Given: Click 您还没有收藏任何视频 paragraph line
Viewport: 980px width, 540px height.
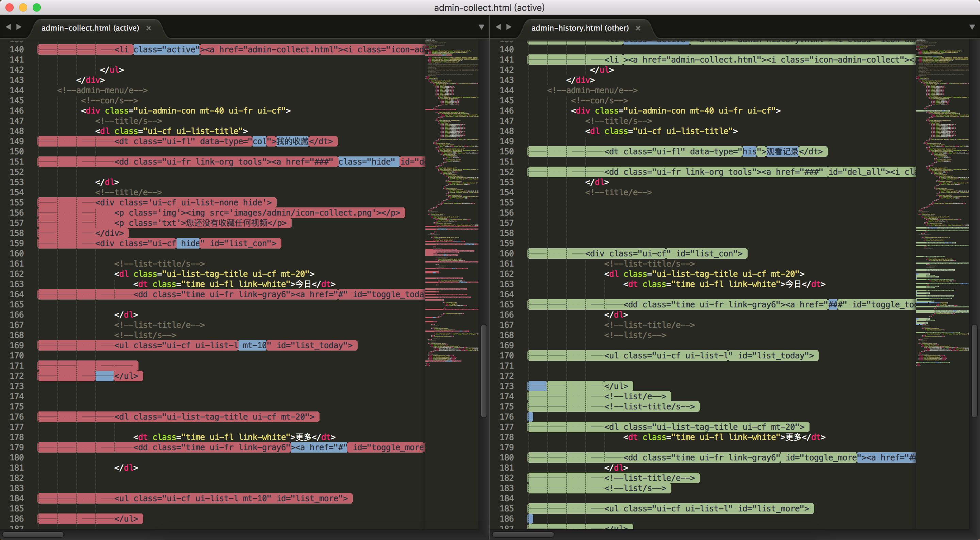Looking at the screenshot, I should (200, 223).
